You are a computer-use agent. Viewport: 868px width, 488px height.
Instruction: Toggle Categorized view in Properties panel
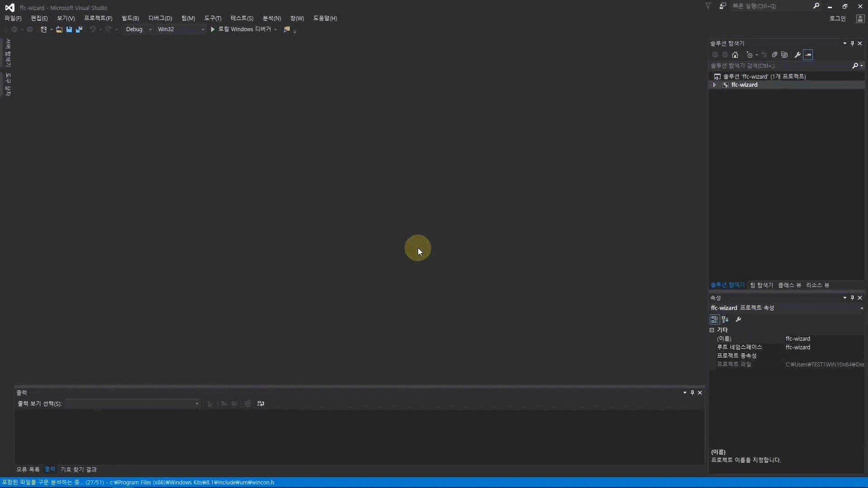(x=714, y=319)
